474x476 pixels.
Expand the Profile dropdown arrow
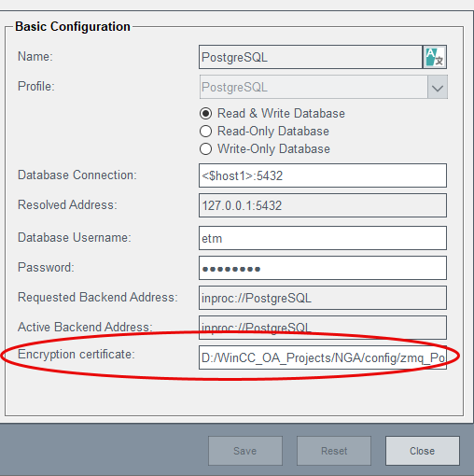(438, 87)
